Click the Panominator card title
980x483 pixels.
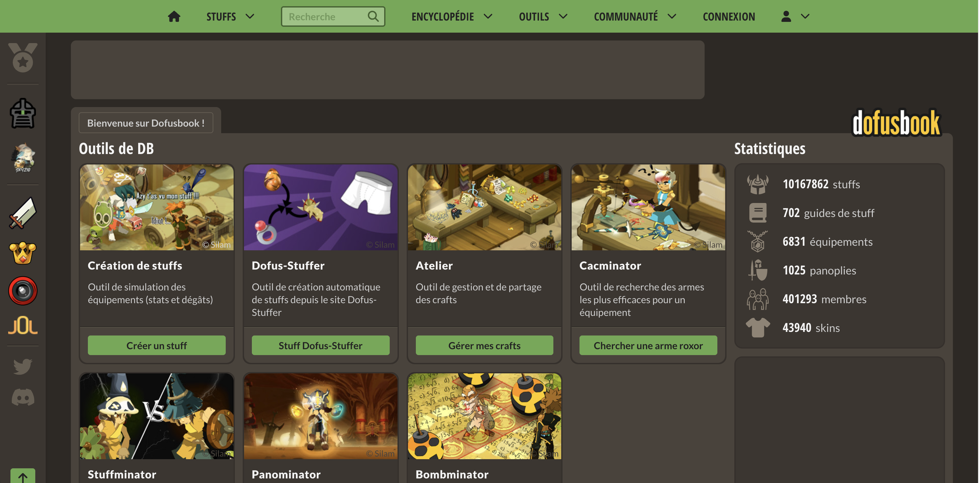[x=286, y=474]
